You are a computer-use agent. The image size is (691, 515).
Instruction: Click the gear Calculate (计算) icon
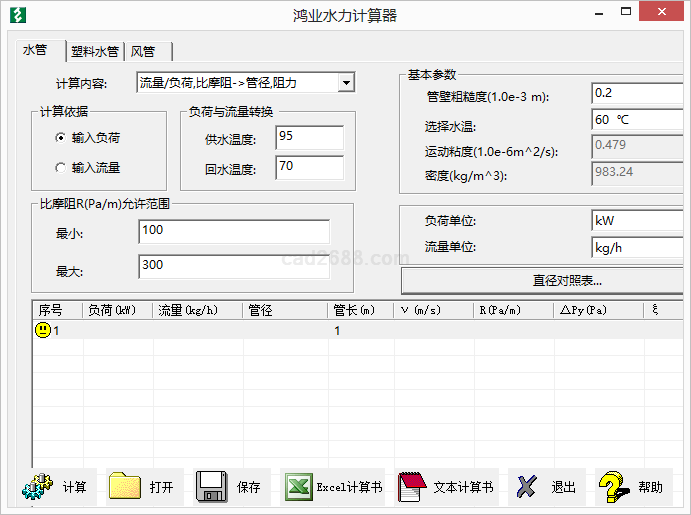tap(37, 487)
